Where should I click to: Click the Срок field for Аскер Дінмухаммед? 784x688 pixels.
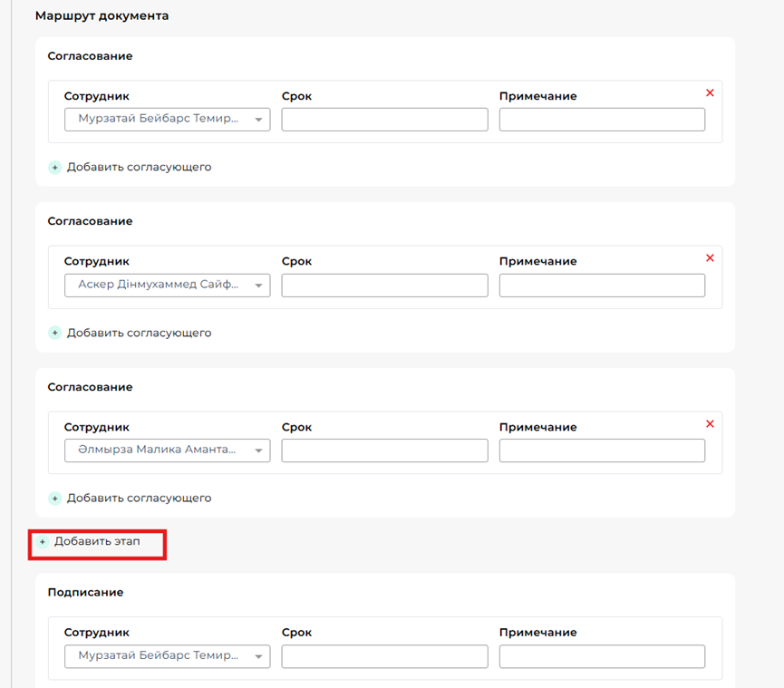(x=384, y=285)
